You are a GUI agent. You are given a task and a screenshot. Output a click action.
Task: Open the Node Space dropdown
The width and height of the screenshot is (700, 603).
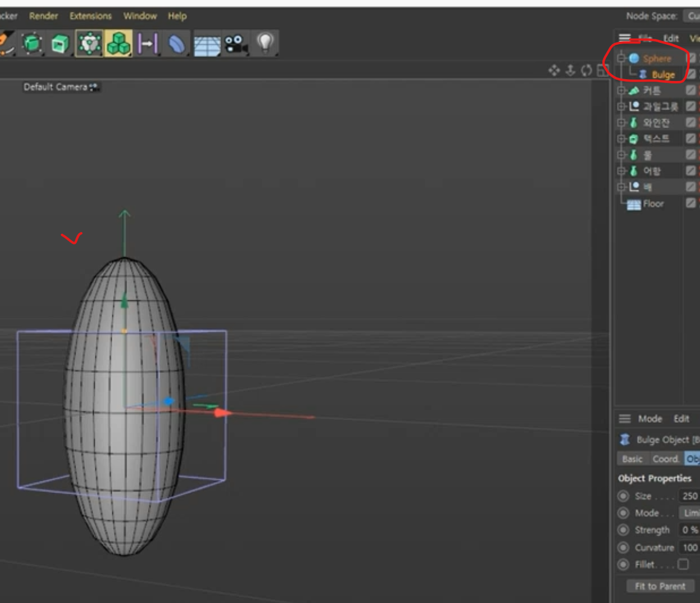[692, 16]
